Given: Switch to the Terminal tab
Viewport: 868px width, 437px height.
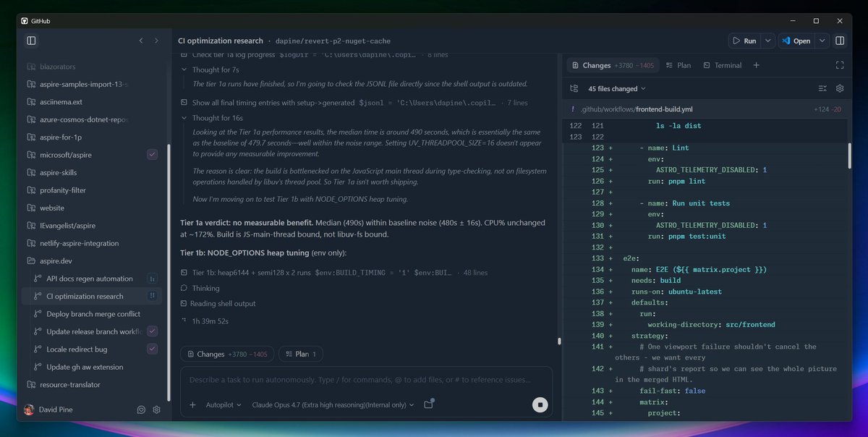Looking at the screenshot, I should pos(722,65).
